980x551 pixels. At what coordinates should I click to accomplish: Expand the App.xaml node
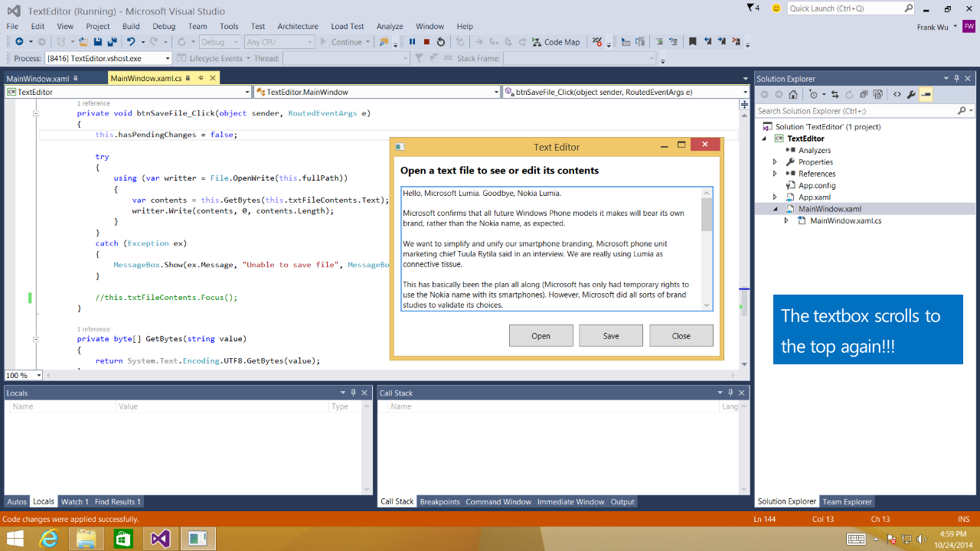[x=775, y=197]
